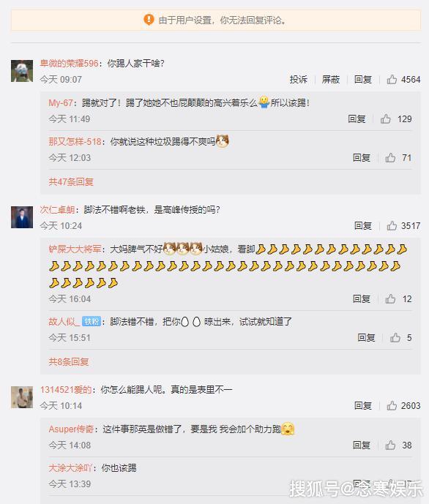Image resolution: width=429 pixels, height=504 pixels.
Task: Open 卑微的荣耀596 user profile name
Action: click(69, 64)
